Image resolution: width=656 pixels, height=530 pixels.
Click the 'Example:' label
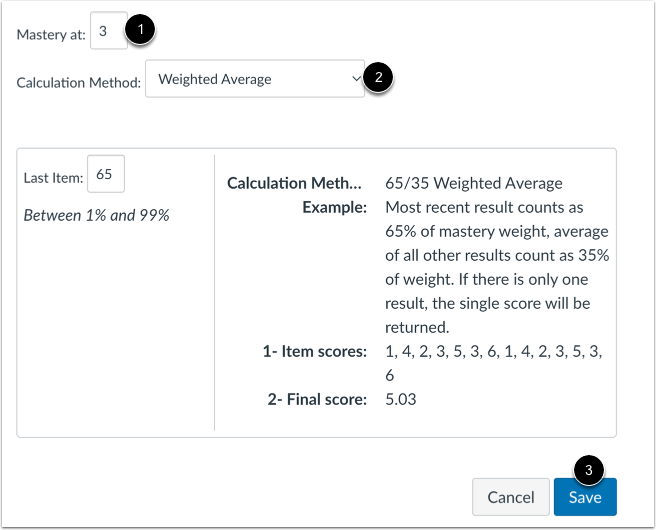(x=335, y=207)
